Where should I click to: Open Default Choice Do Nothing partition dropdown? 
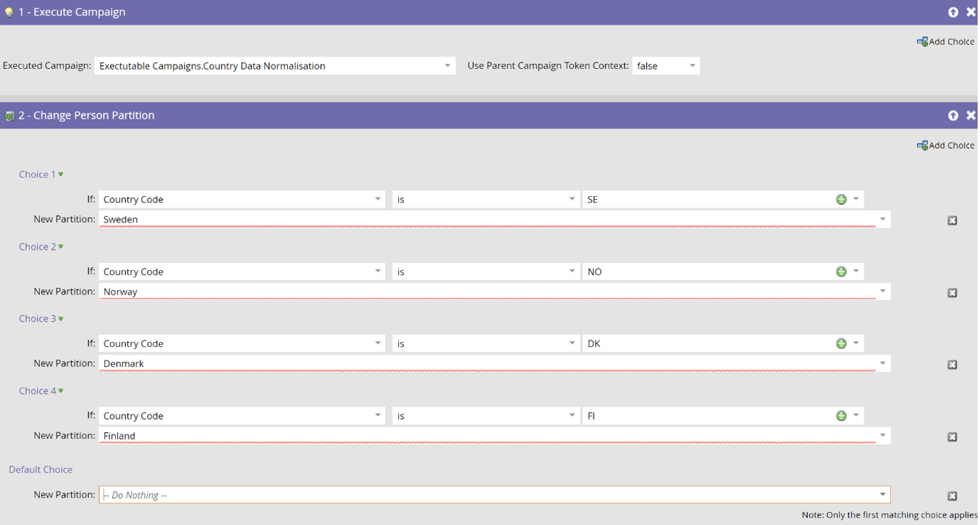click(x=883, y=495)
